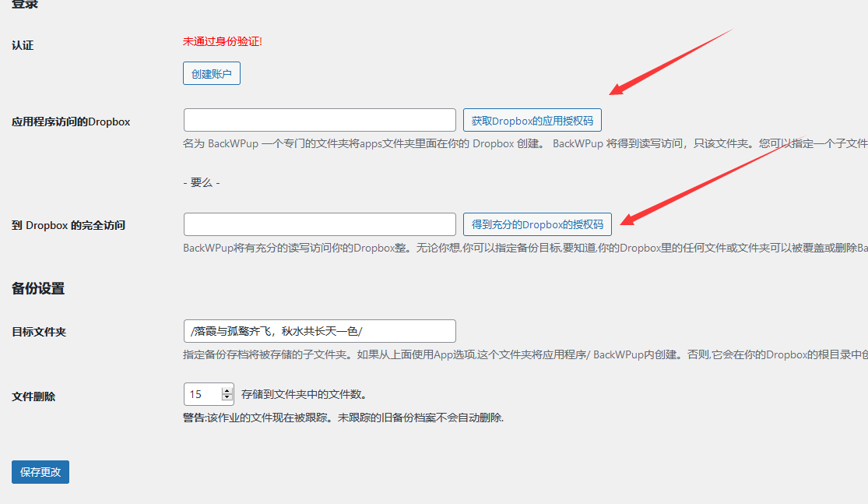This screenshot has height=504, width=868.
Task: Click the red 未通过身份验证! status text
Action: click(223, 41)
